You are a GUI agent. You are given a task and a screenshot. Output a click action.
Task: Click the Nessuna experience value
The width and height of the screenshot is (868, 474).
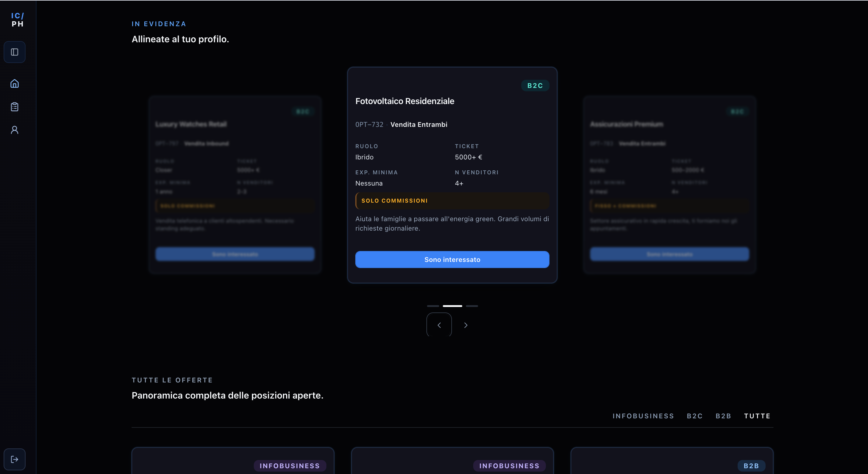[369, 183]
